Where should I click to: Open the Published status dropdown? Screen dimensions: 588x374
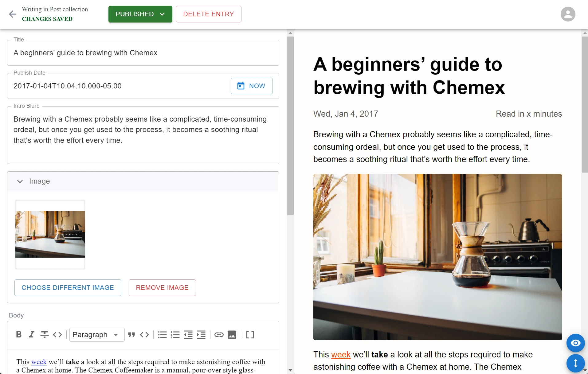140,14
